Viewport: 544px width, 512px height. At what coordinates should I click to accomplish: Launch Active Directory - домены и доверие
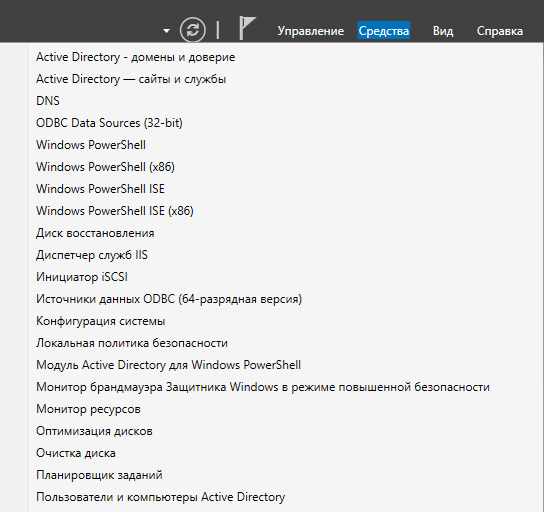point(136,57)
